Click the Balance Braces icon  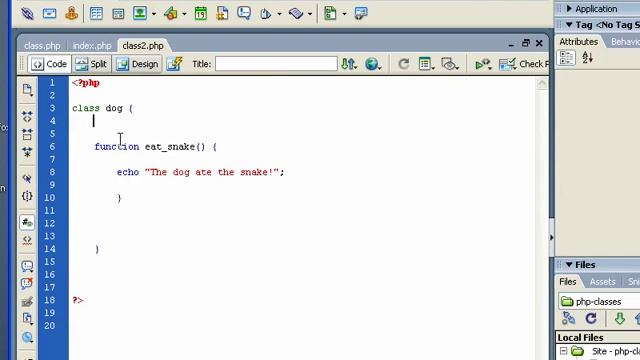[27, 196]
